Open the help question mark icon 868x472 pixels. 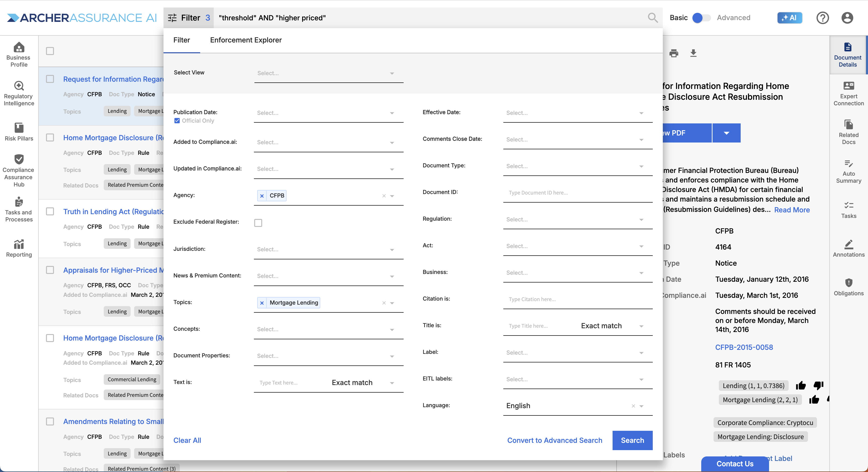coord(823,18)
